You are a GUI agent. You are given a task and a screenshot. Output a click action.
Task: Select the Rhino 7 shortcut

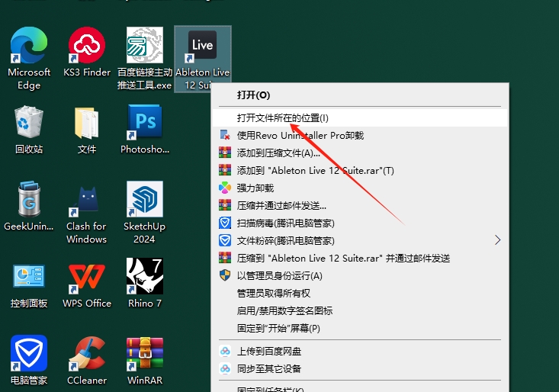pos(145,284)
